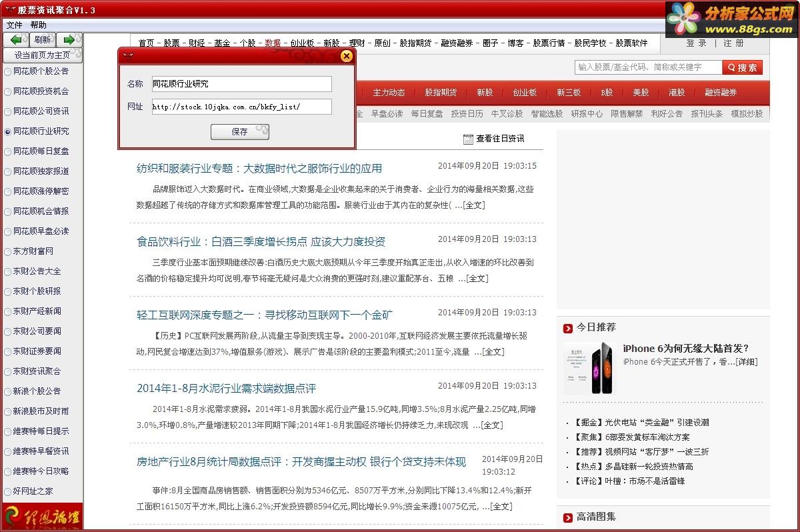Click the 织凤论坛 logo in the sidebar
Image resolution: width=800 pixels, height=532 pixels.
41,517
